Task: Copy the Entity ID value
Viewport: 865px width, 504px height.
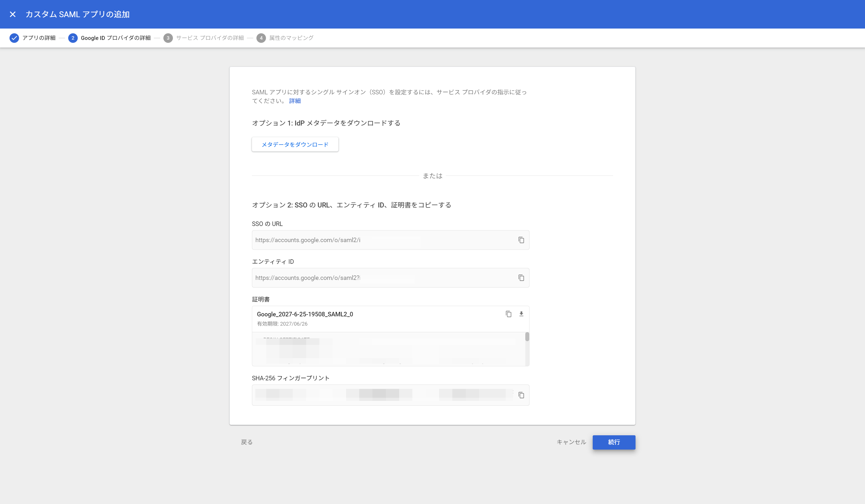Action: (x=521, y=278)
